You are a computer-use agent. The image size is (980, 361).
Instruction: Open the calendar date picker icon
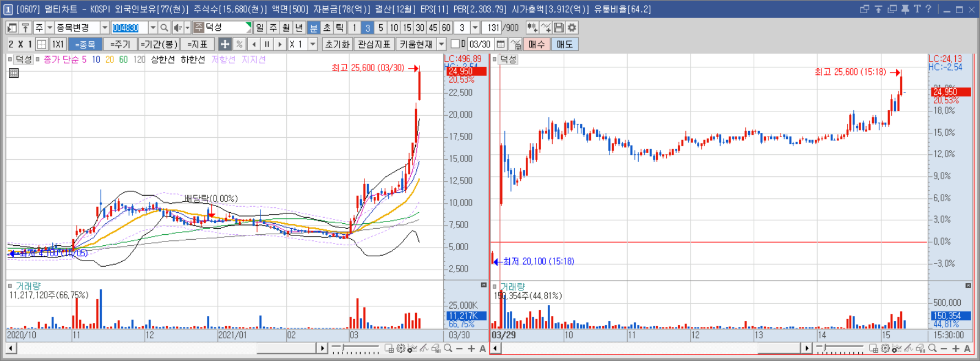tap(500, 44)
